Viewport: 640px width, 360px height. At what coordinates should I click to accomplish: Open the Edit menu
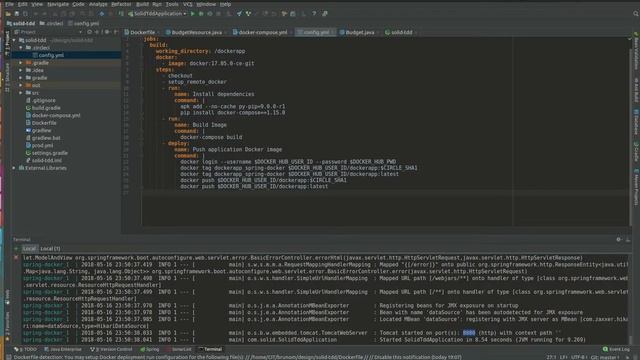[23, 4]
